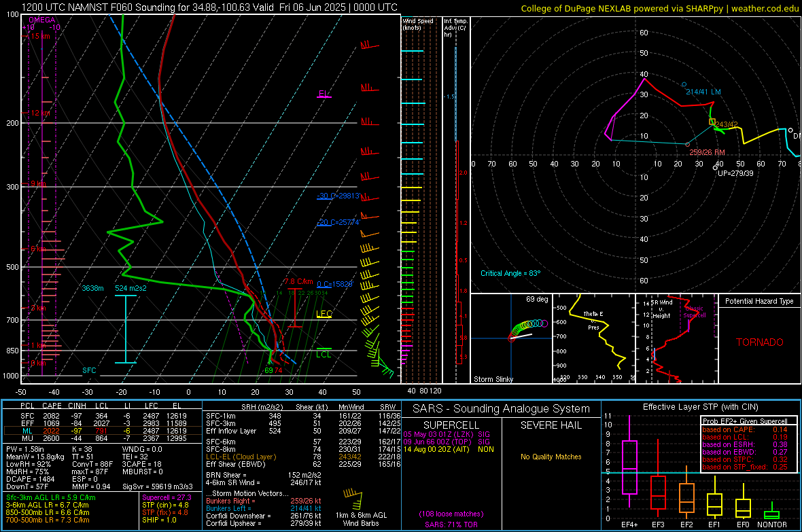
Task: Click the red TORNADO hazard text
Action: click(x=760, y=342)
